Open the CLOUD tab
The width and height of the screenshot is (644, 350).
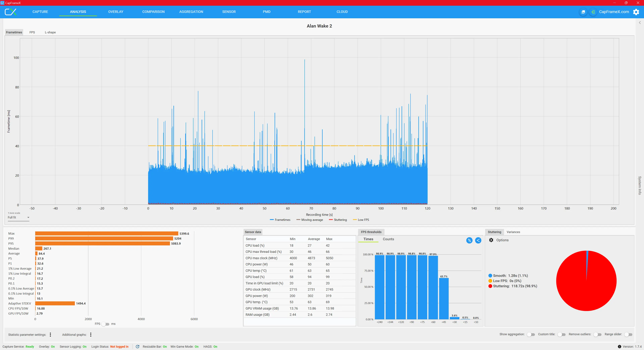[342, 12]
